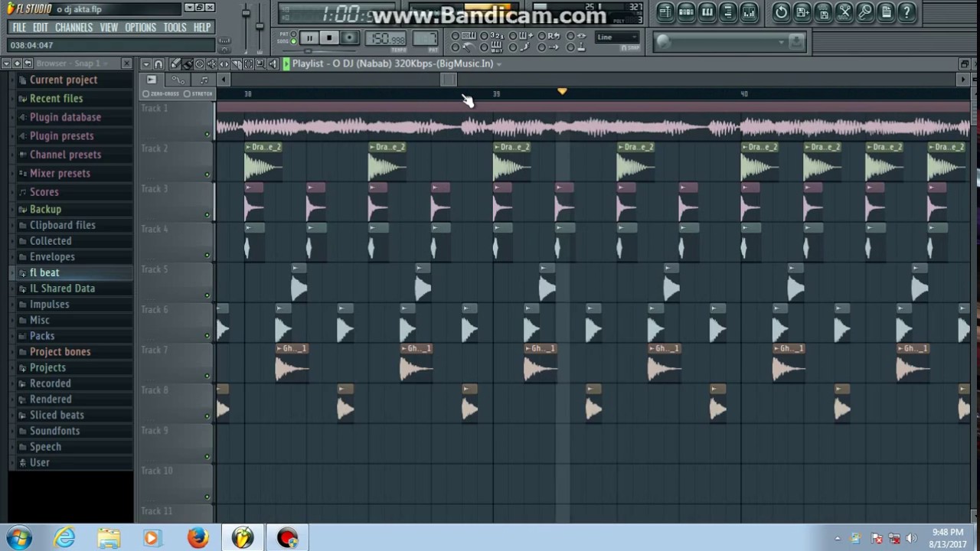Select the Slip tool in playlist toolbar

(224, 64)
